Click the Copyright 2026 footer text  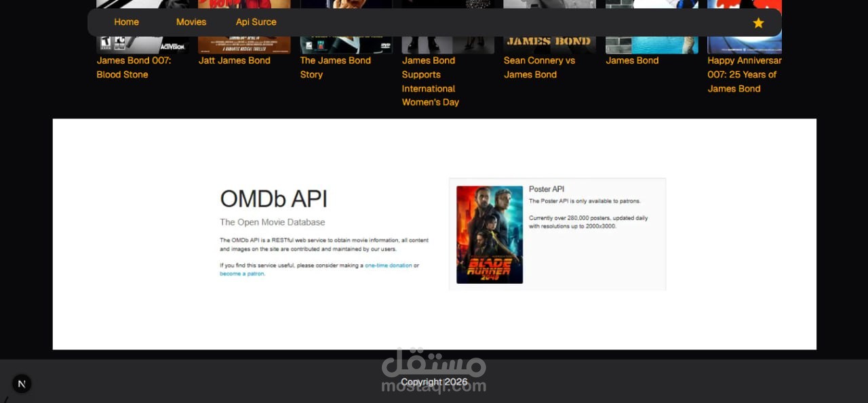click(x=434, y=382)
